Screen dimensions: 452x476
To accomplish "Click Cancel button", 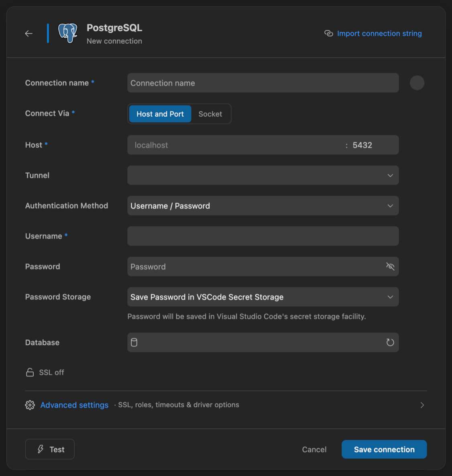I will [x=314, y=449].
